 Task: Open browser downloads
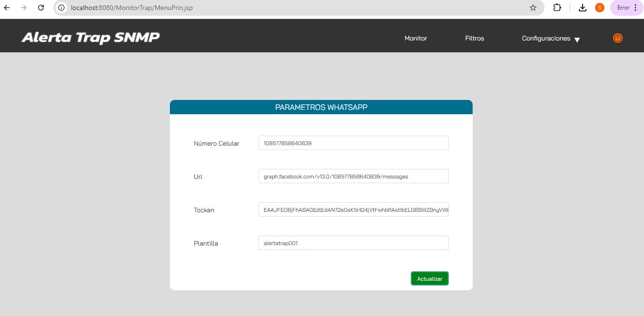pyautogui.click(x=582, y=8)
